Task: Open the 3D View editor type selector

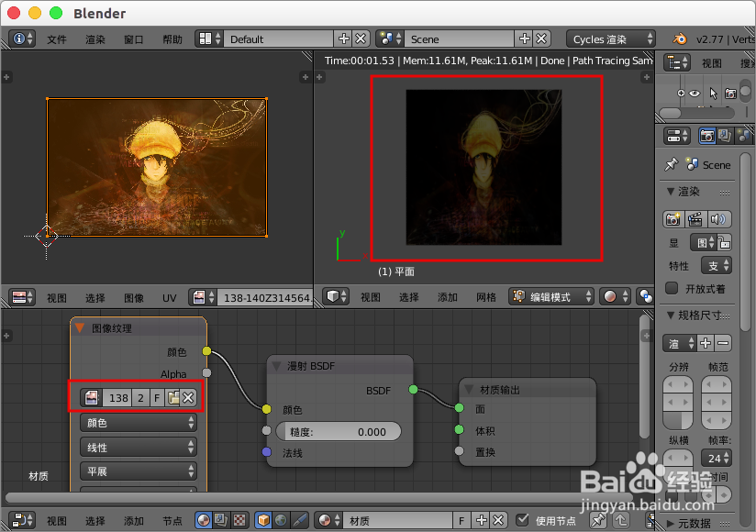Action: 336,296
